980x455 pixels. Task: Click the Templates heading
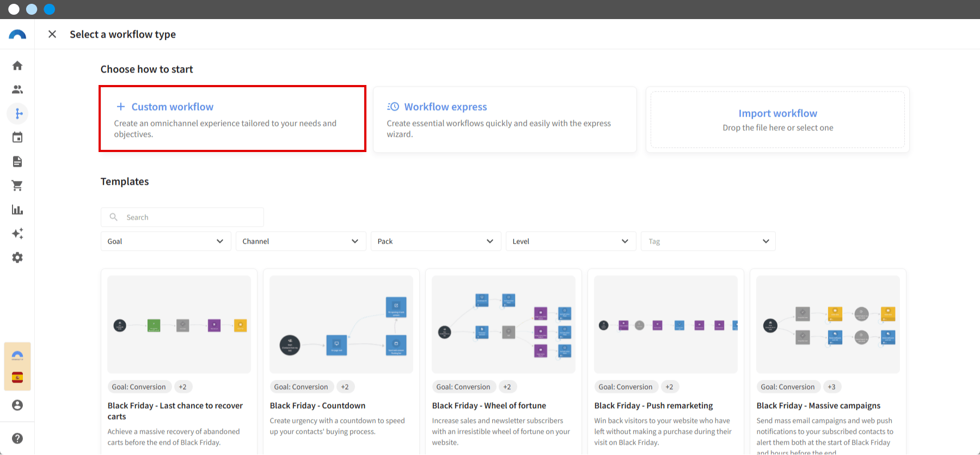coord(125,181)
